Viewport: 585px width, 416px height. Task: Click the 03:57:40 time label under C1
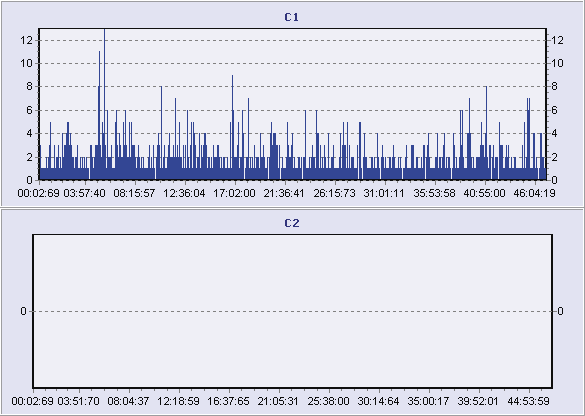(84, 193)
